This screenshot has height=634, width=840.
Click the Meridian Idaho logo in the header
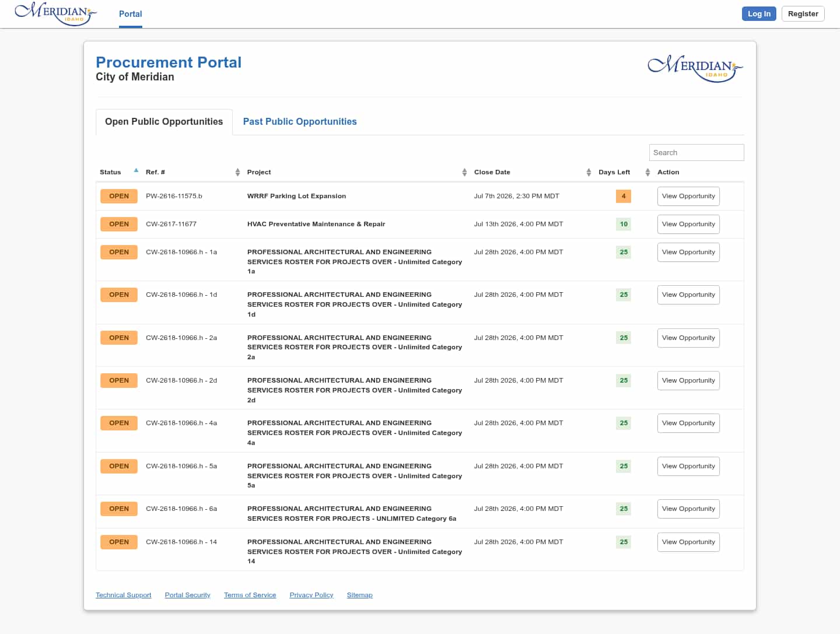point(55,13)
